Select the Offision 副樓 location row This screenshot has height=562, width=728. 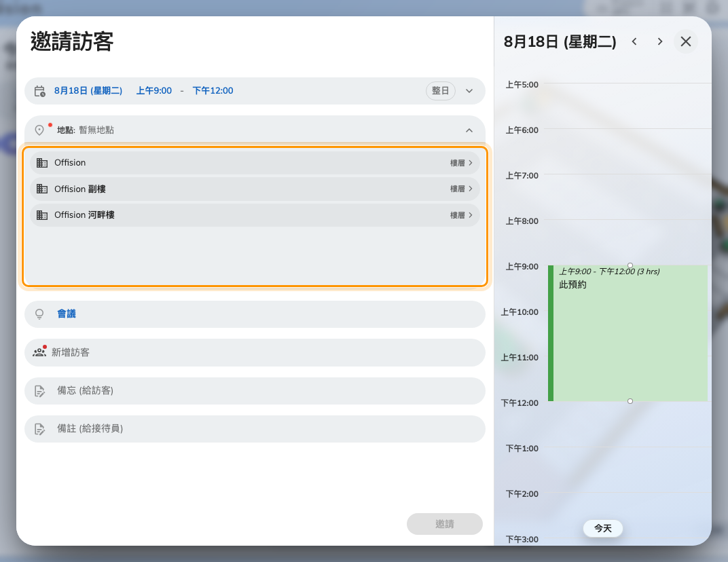255,189
